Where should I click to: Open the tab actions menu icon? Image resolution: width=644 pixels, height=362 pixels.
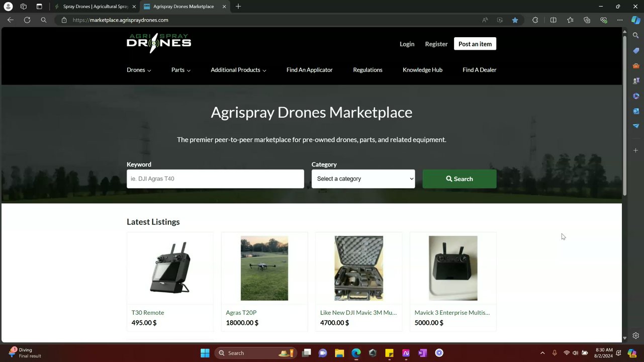click(39, 7)
